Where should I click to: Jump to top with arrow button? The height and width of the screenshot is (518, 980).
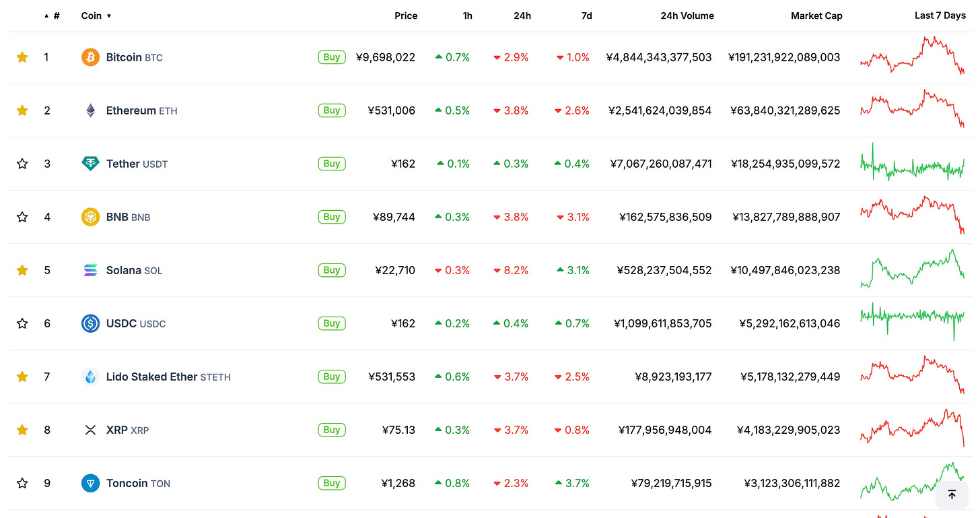point(952,495)
